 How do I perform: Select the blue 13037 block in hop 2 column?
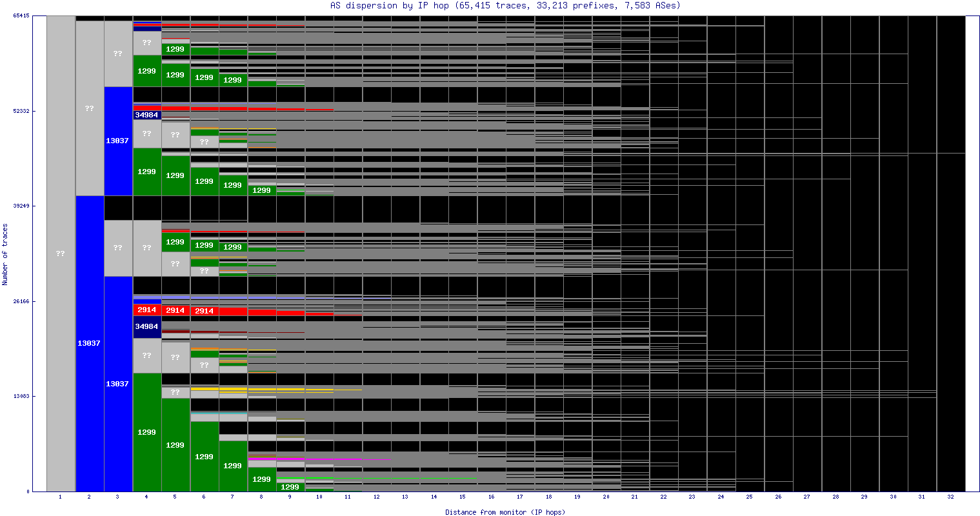click(x=90, y=343)
